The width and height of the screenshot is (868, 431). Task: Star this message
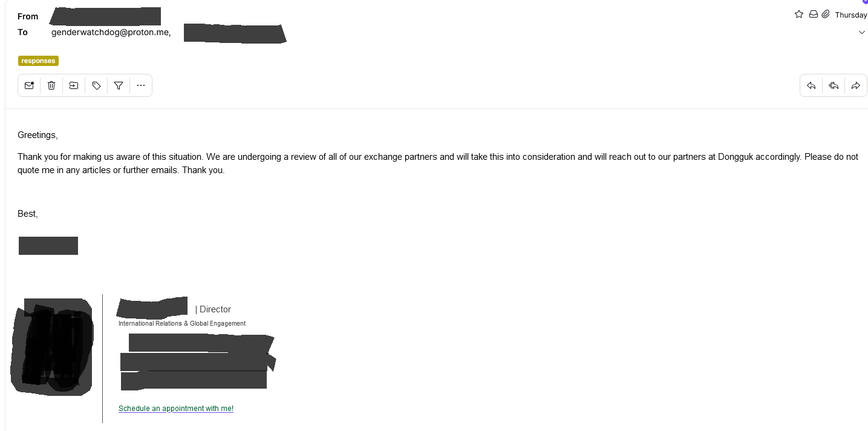click(x=799, y=14)
